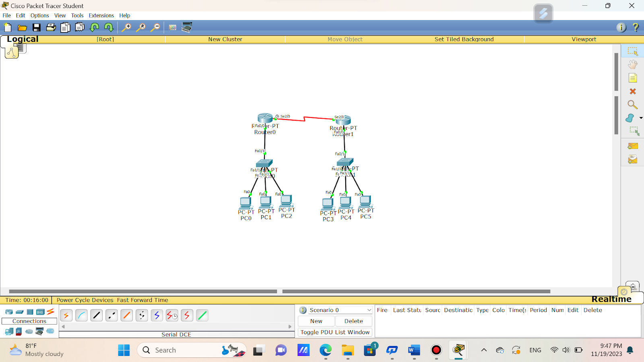This screenshot has height=362, width=644.
Task: Click Power Cycle Devices
Action: click(85, 300)
